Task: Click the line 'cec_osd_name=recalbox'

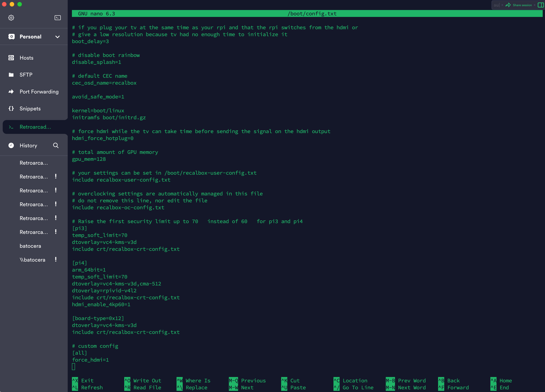Action: 104,83
